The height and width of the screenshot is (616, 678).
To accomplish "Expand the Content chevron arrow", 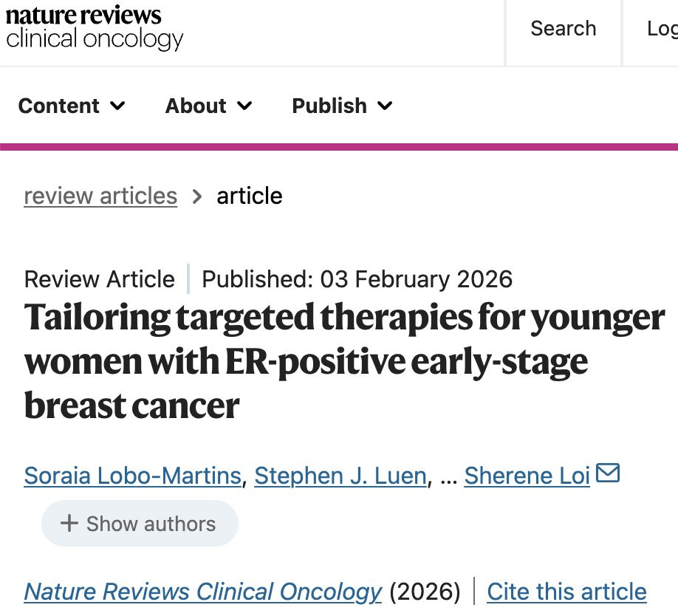I will [x=117, y=106].
